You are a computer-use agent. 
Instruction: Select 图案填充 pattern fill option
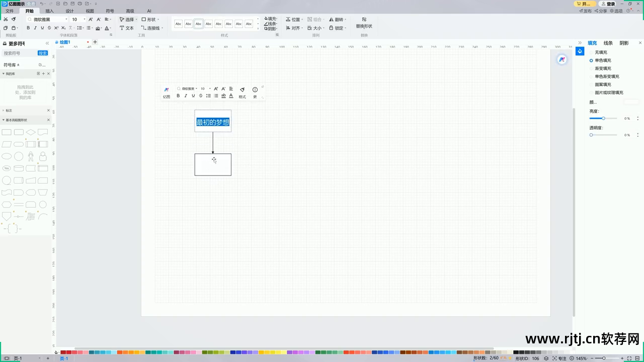601,84
